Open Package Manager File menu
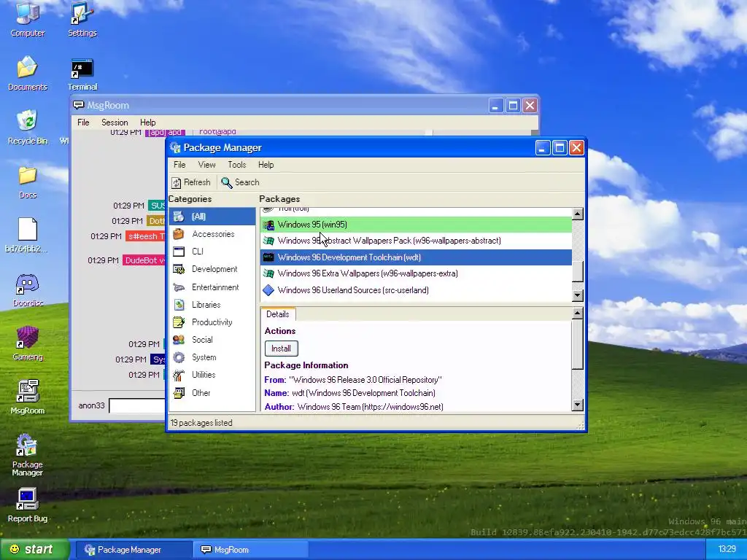The image size is (747, 560). tap(179, 165)
